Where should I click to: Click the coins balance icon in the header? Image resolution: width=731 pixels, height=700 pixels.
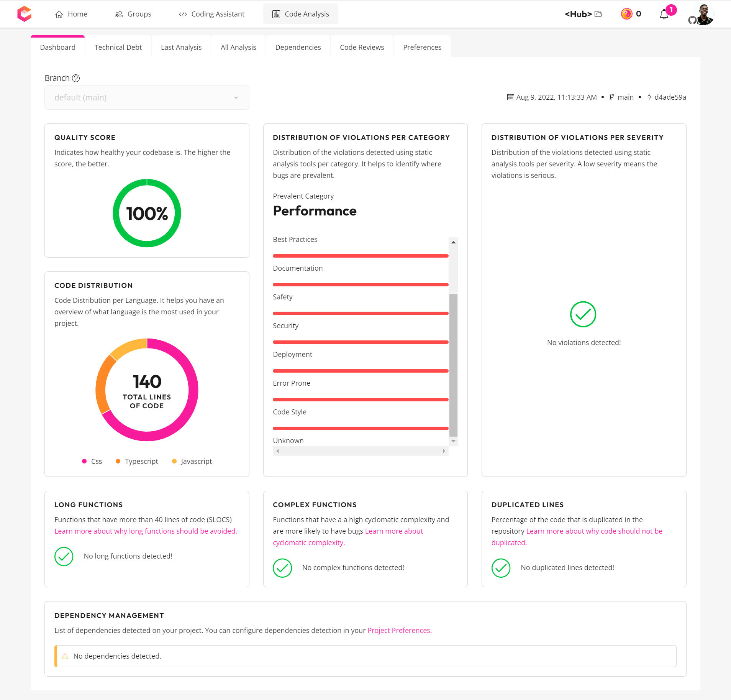point(626,14)
